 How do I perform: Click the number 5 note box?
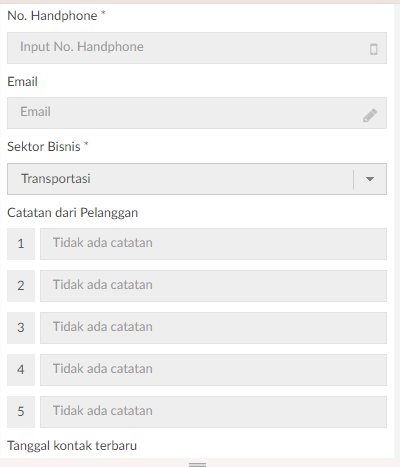(21, 412)
